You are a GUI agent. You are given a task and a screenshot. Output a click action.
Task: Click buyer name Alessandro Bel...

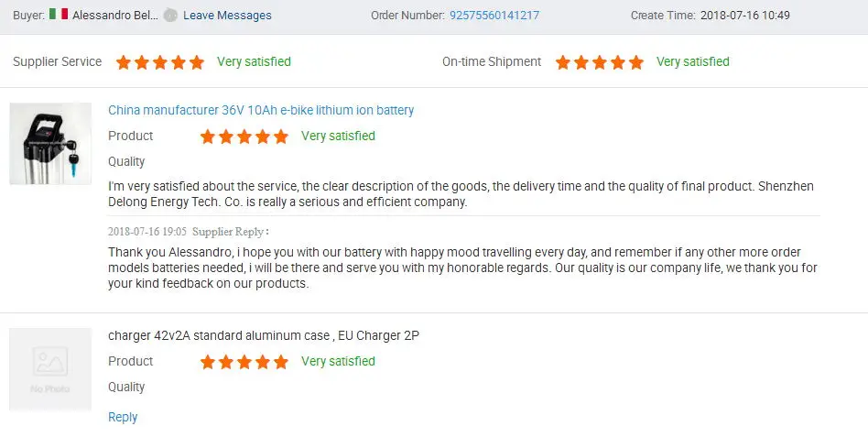point(114,16)
